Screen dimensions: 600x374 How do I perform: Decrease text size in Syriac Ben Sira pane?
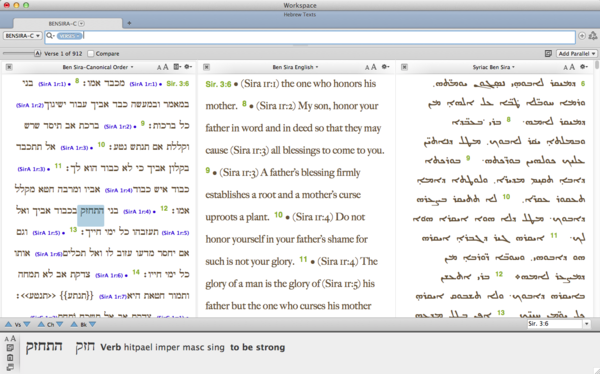[x=565, y=68]
